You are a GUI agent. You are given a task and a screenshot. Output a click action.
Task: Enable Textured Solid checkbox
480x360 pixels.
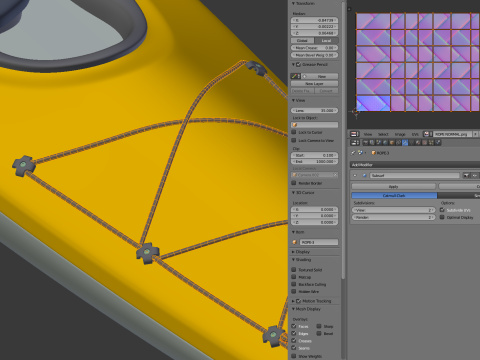(294, 270)
